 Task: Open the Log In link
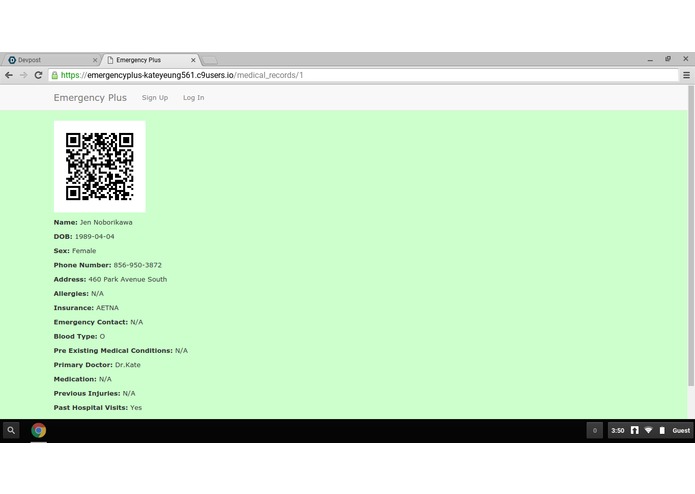coord(194,98)
